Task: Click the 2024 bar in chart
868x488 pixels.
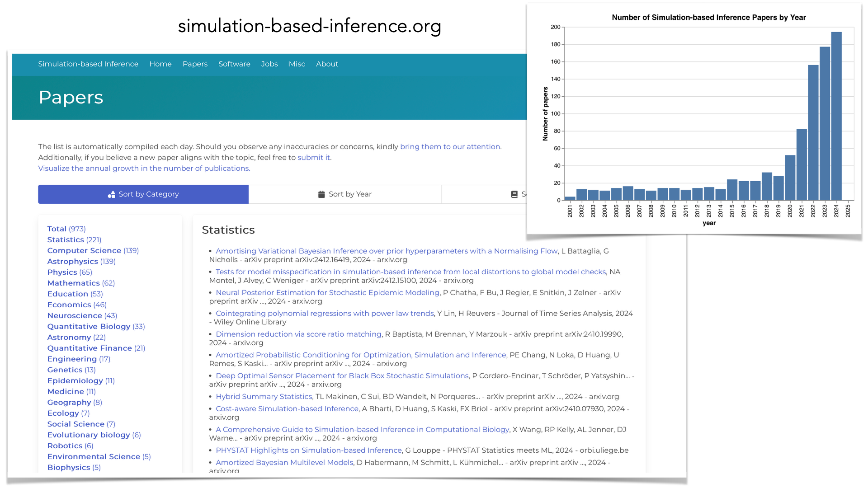Action: [x=836, y=116]
